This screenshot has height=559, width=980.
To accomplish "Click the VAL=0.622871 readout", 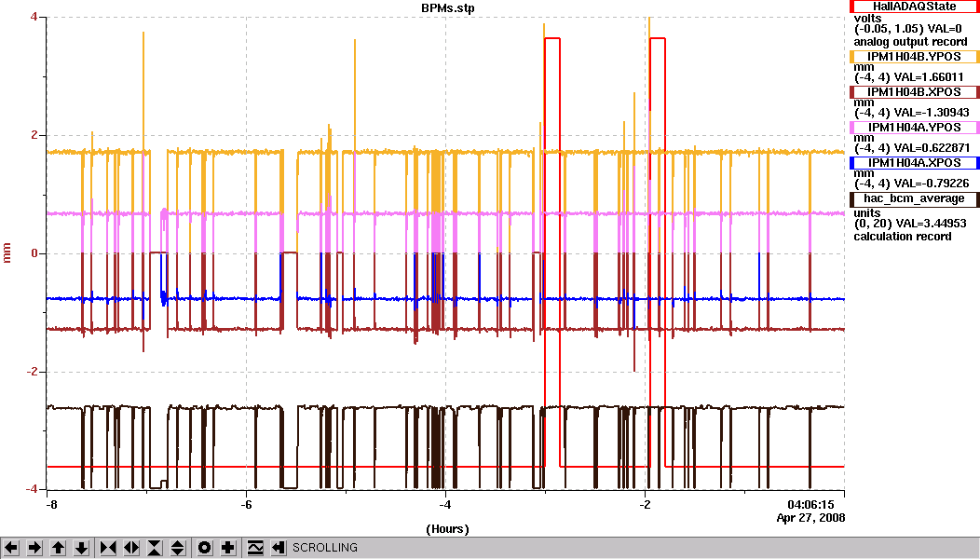I will point(932,148).
